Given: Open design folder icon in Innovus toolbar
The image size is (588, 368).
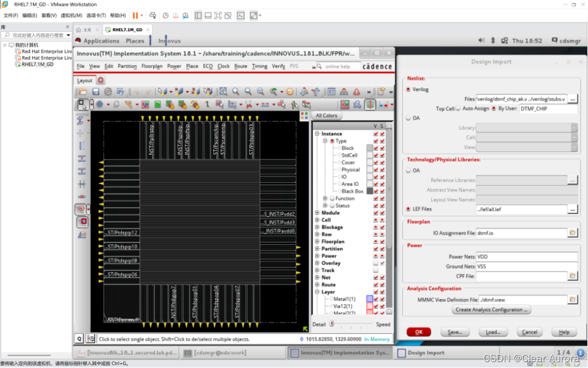Looking at the screenshot, I should click(83, 91).
